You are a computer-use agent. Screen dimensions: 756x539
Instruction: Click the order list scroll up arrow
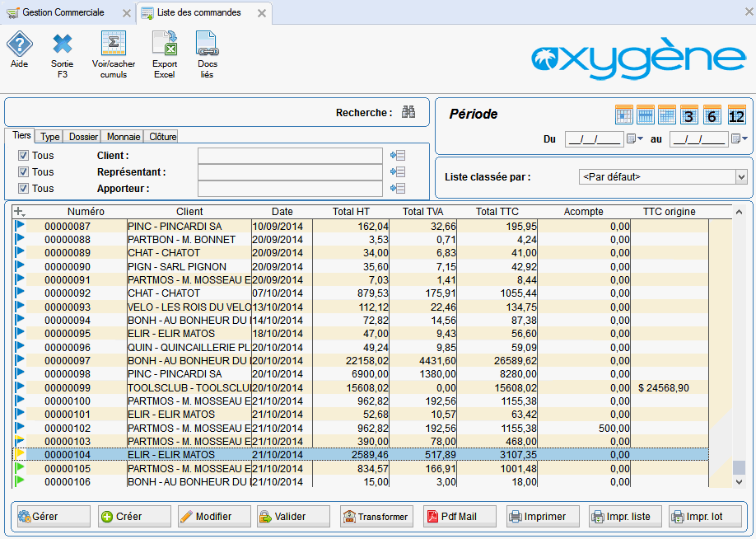click(x=740, y=211)
